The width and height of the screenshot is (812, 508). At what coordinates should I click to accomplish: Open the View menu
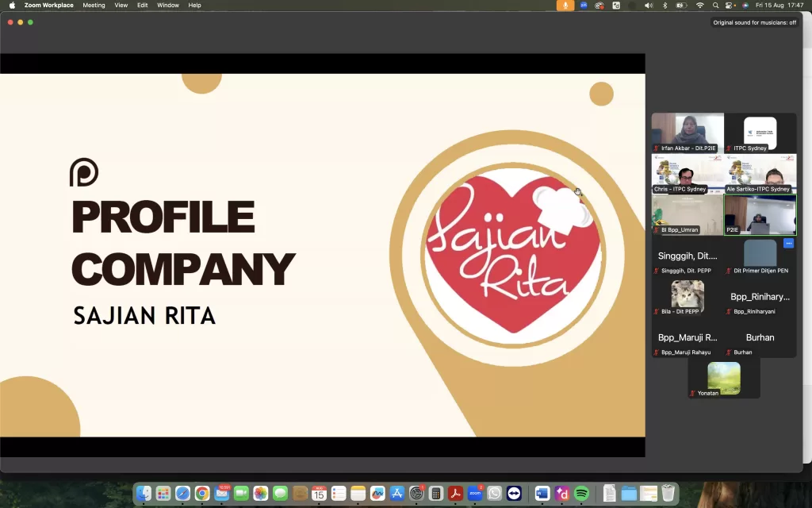pos(121,6)
